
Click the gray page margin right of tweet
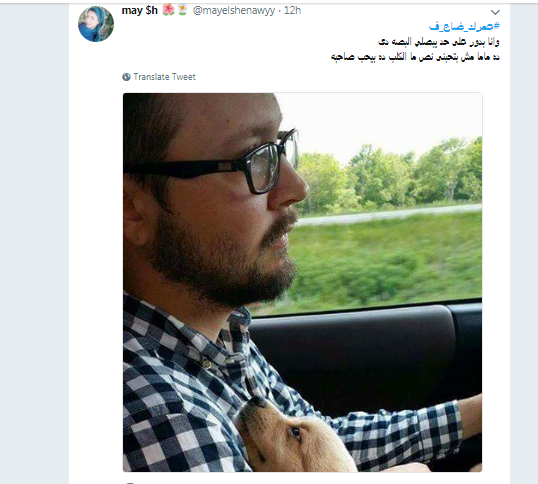point(524,240)
